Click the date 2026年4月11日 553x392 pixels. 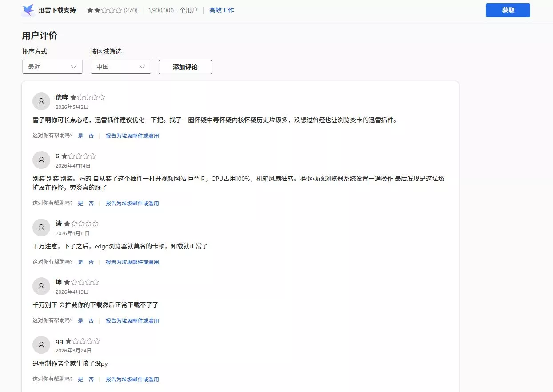(73, 233)
